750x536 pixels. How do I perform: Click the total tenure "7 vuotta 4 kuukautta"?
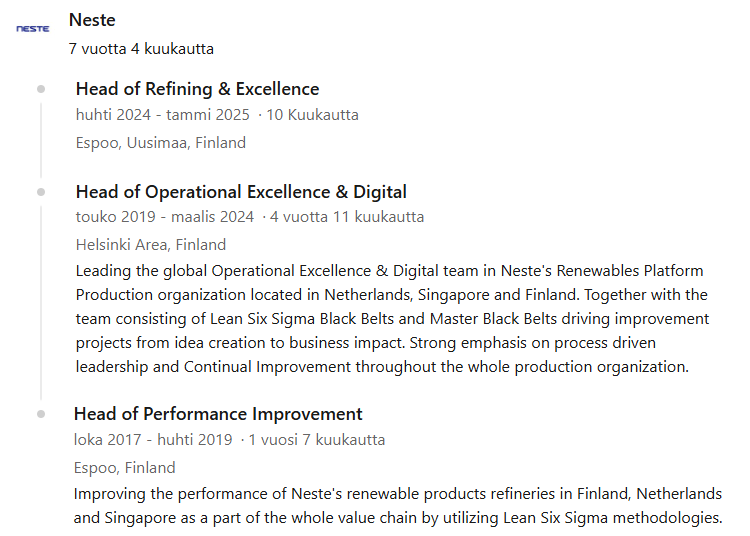[x=141, y=48]
